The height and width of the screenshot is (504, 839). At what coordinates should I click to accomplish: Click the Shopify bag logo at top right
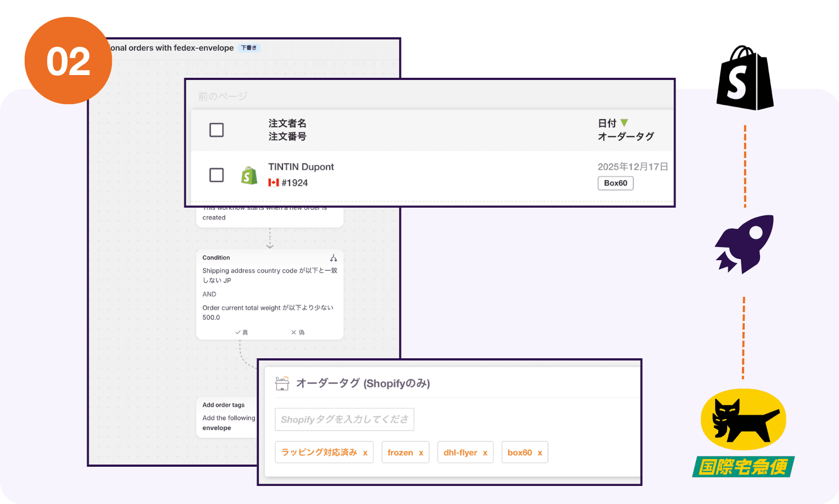point(744,78)
